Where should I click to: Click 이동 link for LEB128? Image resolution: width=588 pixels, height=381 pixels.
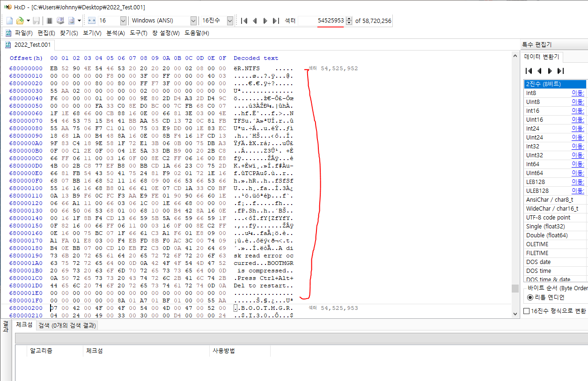(x=578, y=182)
